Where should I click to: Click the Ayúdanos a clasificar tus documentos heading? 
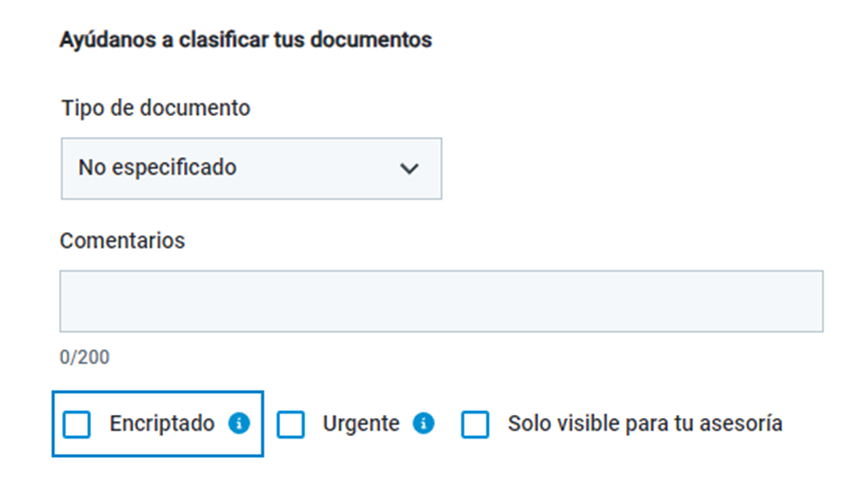(x=246, y=40)
